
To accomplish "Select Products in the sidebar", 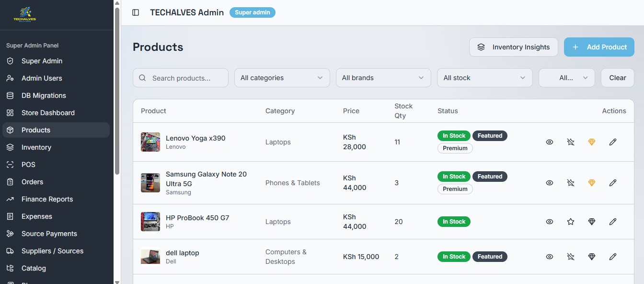I will coord(56,130).
